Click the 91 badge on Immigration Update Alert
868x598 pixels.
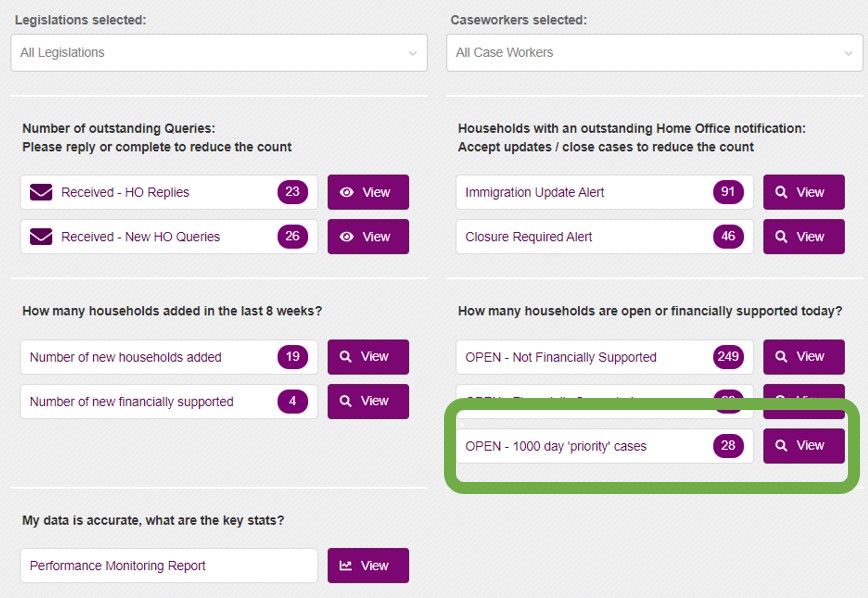728,193
